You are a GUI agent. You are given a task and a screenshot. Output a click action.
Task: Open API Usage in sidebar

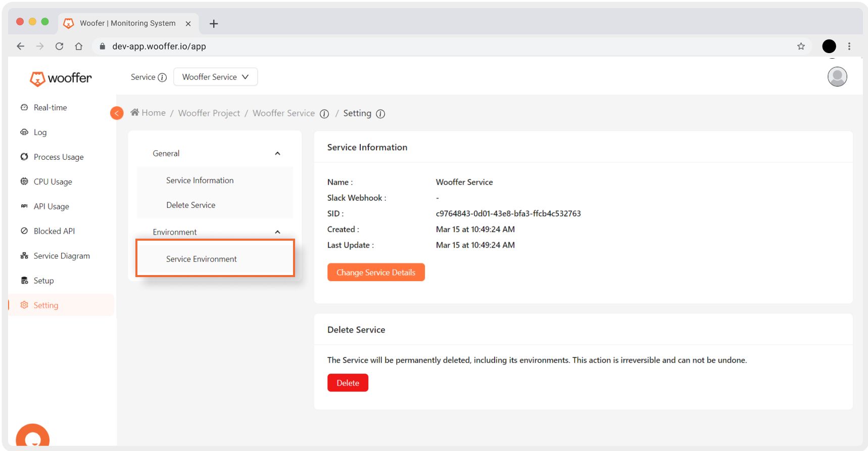click(51, 206)
